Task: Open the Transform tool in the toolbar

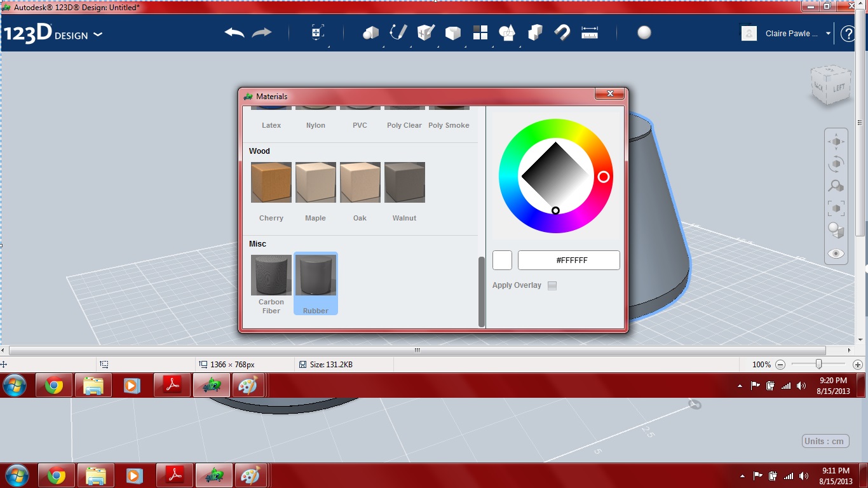Action: point(318,33)
